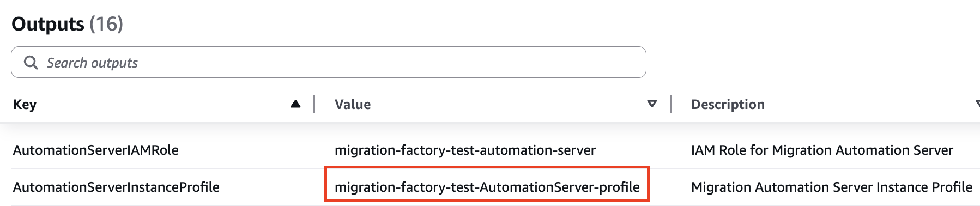Select the AutomationServerInstanceProfile key
Screen dimensions: 980x206
(x=116, y=187)
